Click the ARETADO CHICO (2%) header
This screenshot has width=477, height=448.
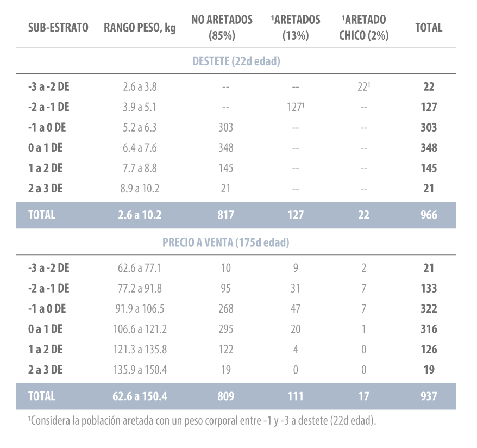point(364,28)
